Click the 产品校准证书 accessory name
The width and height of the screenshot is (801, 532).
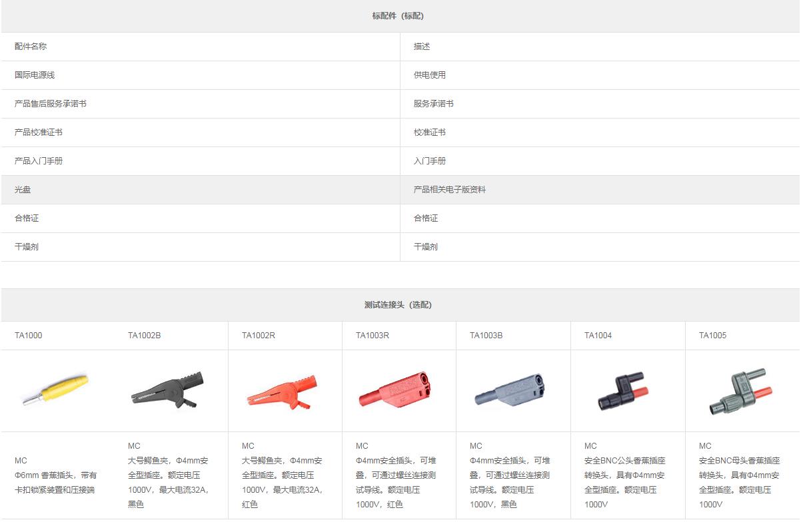[x=39, y=133]
